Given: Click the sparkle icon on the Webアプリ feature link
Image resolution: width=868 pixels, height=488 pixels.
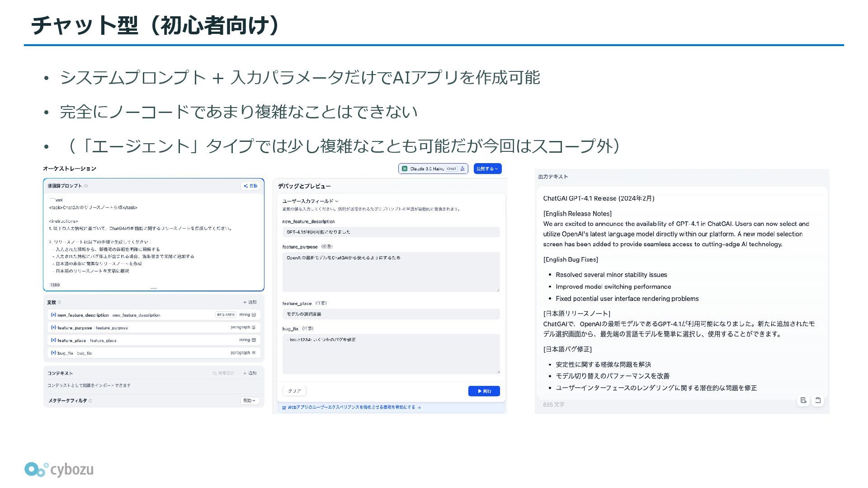Looking at the screenshot, I should click(284, 407).
